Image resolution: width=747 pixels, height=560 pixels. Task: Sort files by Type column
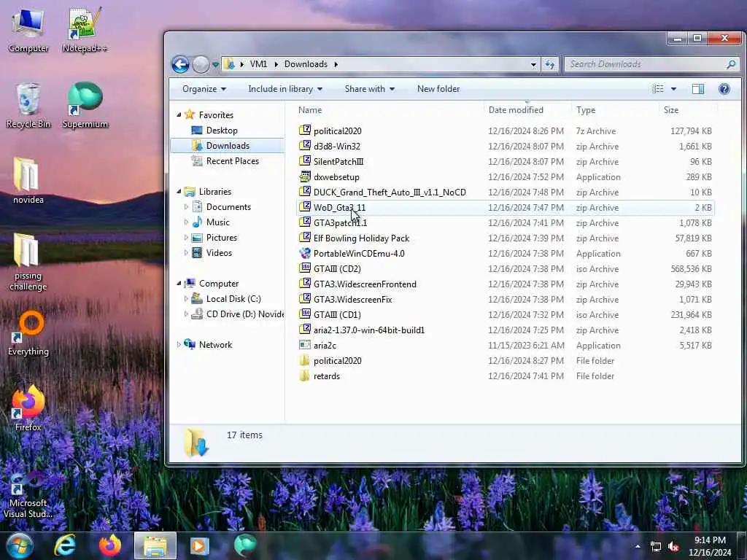(x=586, y=110)
